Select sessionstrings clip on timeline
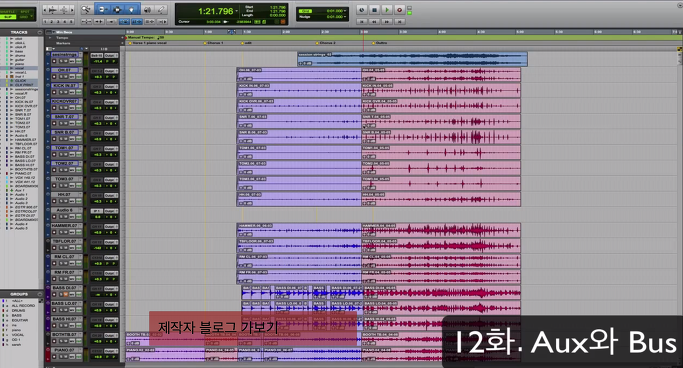 [412, 59]
